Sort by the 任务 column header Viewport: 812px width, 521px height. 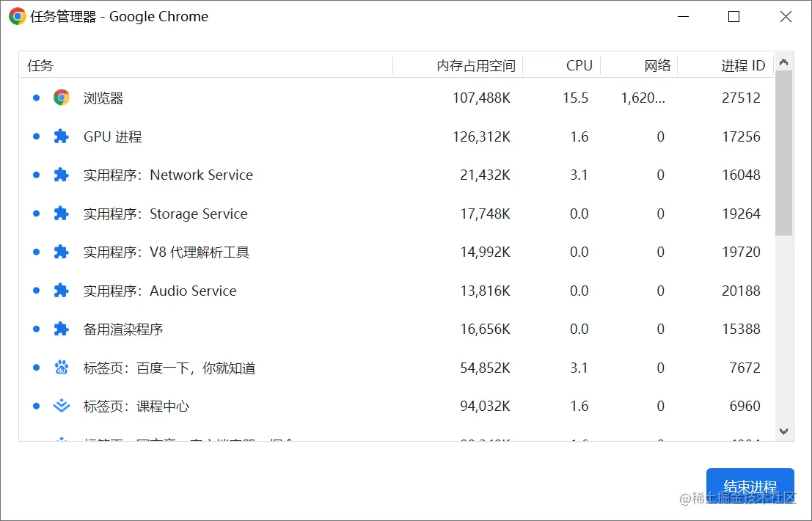[x=41, y=65]
